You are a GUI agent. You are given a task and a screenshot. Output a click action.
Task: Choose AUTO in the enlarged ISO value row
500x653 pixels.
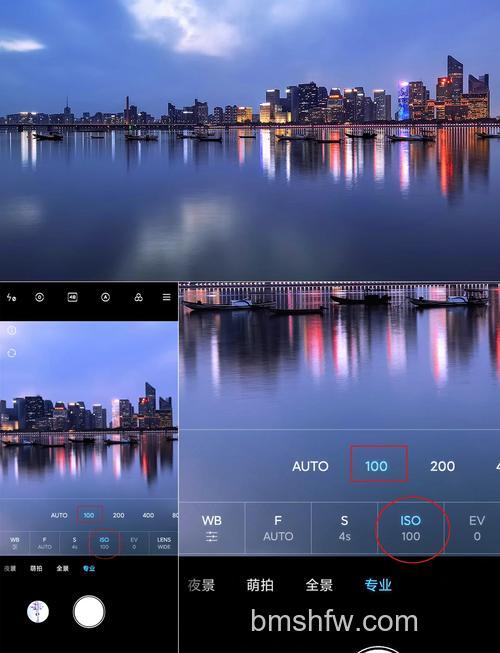coord(310,466)
